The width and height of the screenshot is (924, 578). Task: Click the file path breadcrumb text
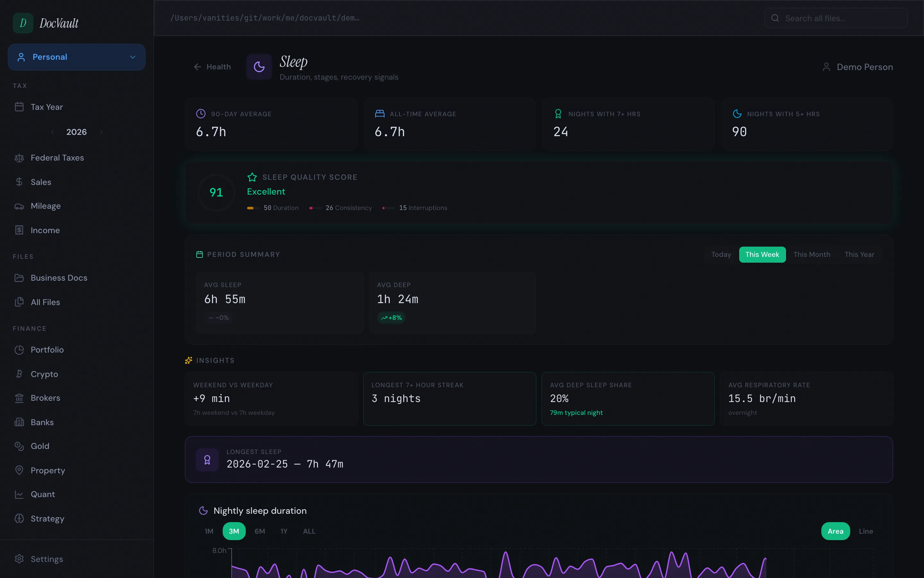pyautogui.click(x=265, y=18)
